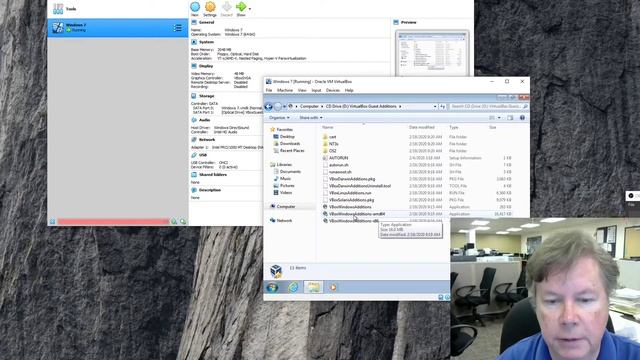Click the Explorer refresh button
The width and height of the screenshot is (640, 360).
[x=442, y=107]
